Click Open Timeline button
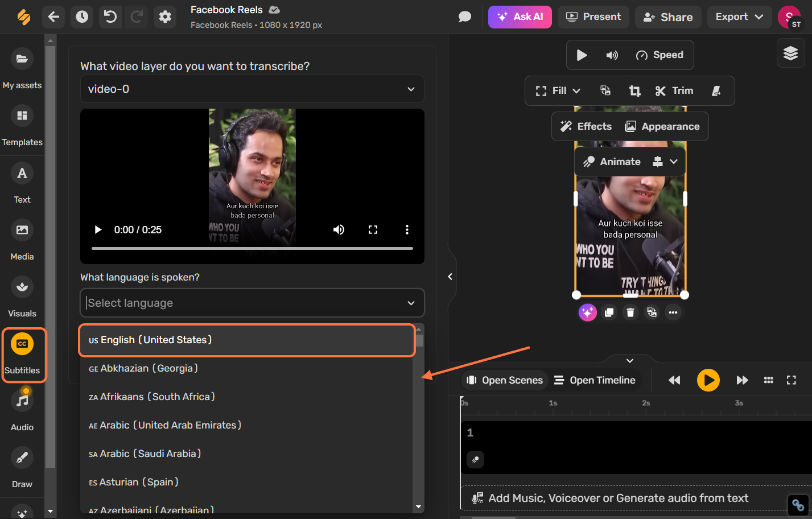The width and height of the screenshot is (812, 519). 595,380
